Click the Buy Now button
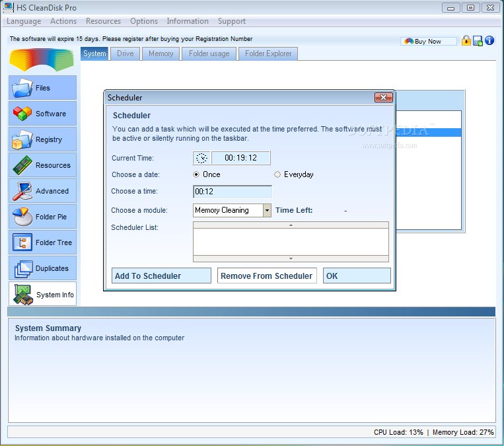The image size is (504, 446). (429, 41)
